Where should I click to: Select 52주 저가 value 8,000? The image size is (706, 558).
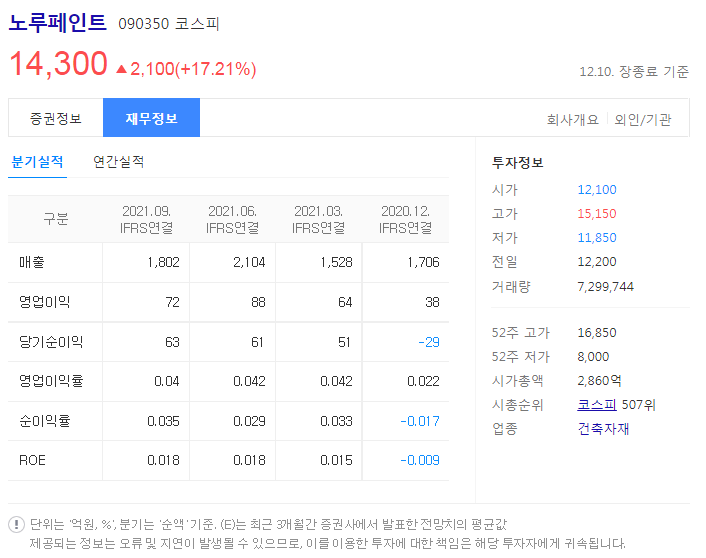coord(593,357)
